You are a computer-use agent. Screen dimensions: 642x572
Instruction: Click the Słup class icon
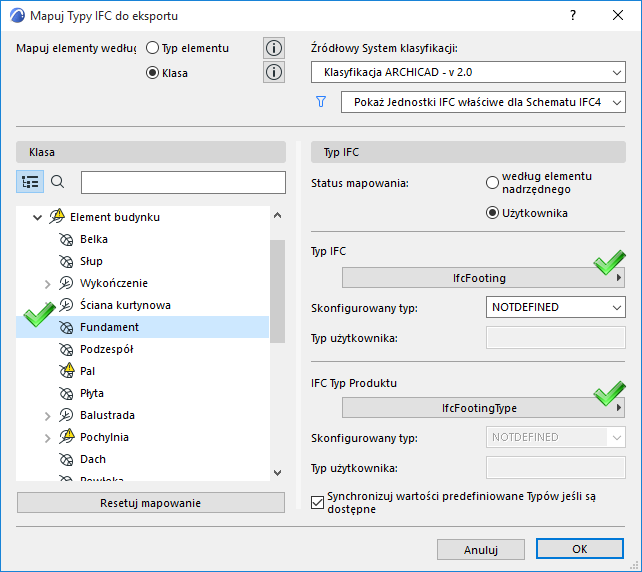(66, 261)
